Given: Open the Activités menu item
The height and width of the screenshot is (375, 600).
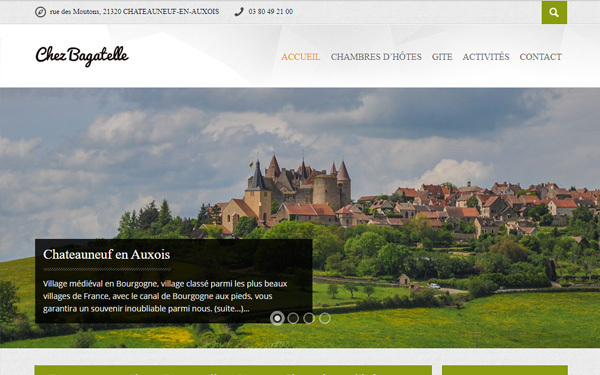Looking at the screenshot, I should click(486, 57).
